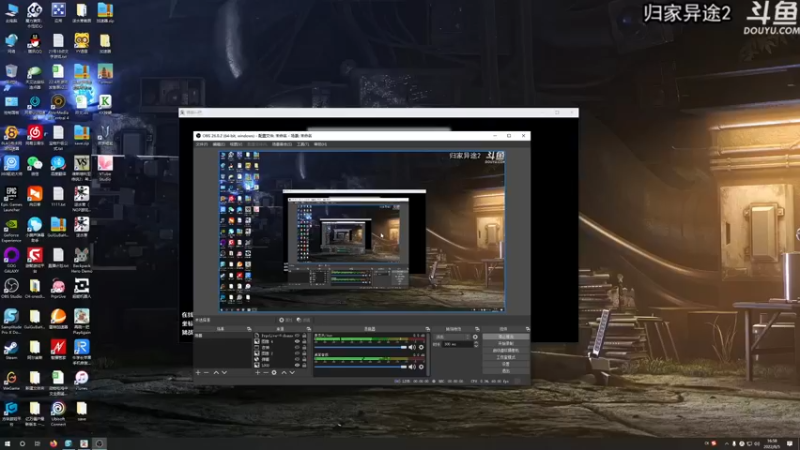This screenshot has width=800, height=450.
Task: Toggle visibility eye of sixth source row
Action: coord(297,365)
